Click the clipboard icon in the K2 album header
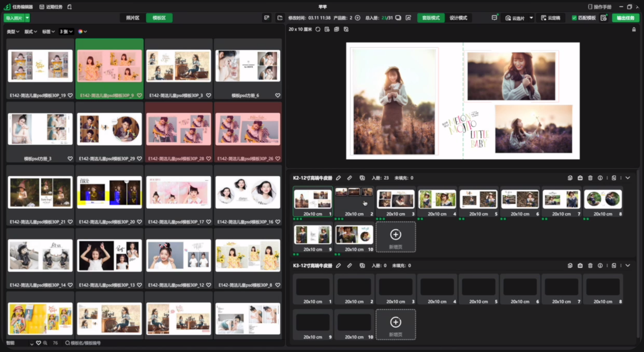This screenshot has width=644, height=352. point(614,178)
